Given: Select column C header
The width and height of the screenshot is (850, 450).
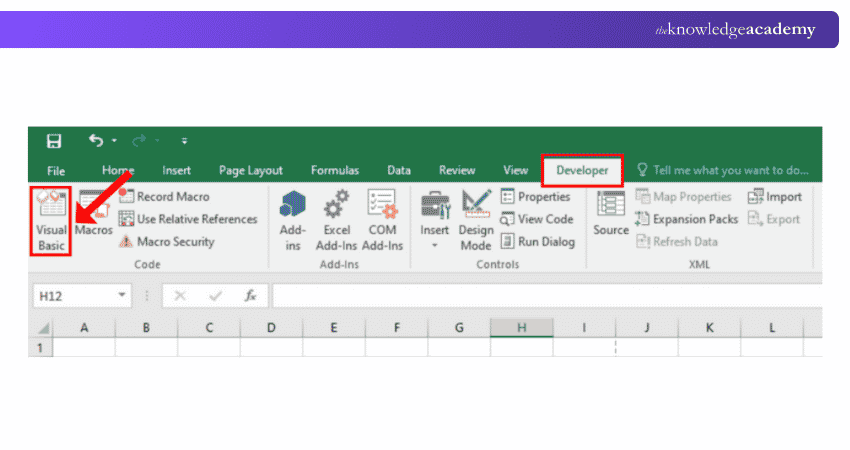Looking at the screenshot, I should tap(209, 327).
